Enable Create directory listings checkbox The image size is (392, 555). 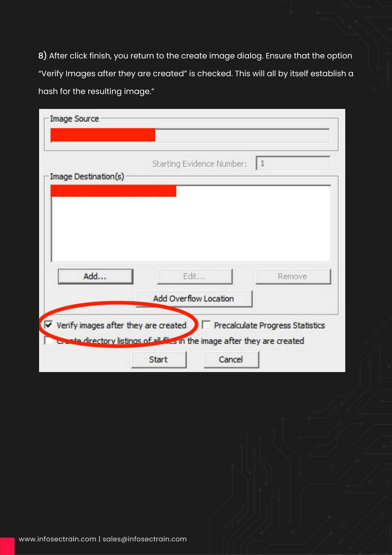(x=49, y=341)
